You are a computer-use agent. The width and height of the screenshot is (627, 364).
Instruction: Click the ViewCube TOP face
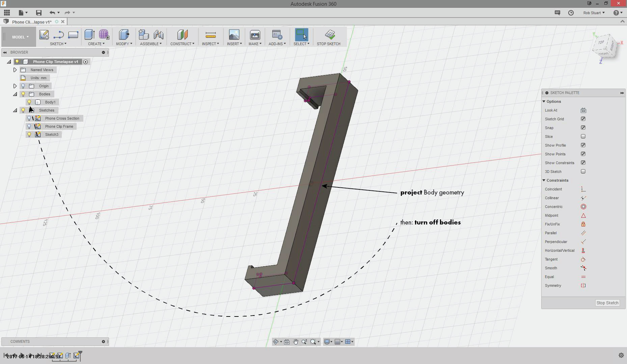(601, 42)
